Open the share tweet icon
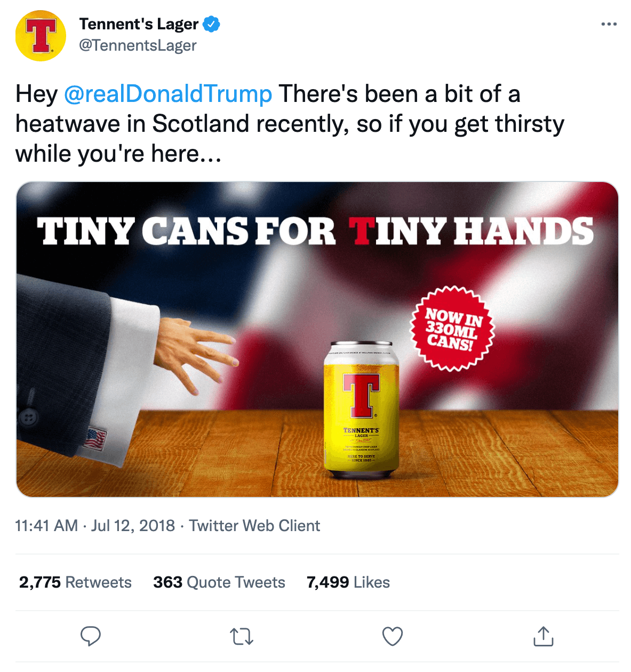 [543, 636]
